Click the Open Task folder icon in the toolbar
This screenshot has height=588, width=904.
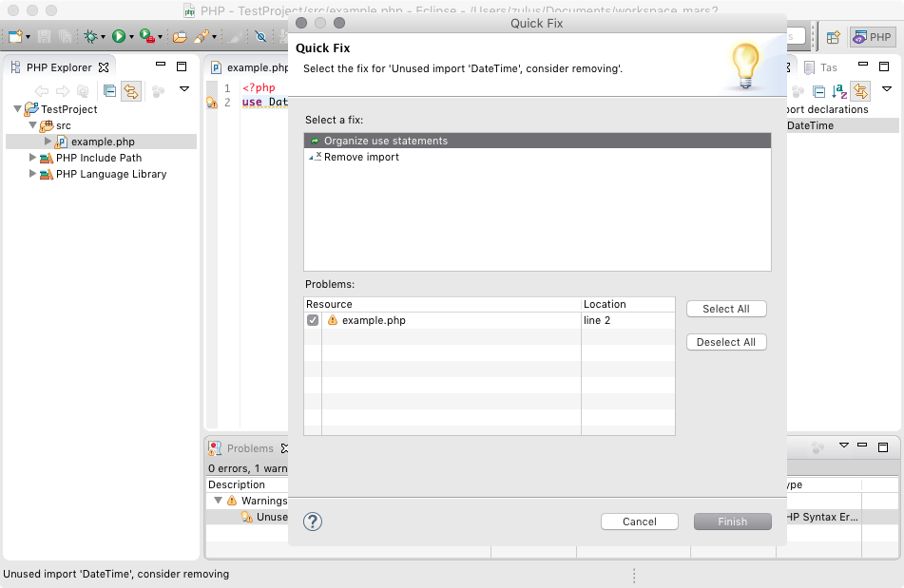(x=180, y=37)
